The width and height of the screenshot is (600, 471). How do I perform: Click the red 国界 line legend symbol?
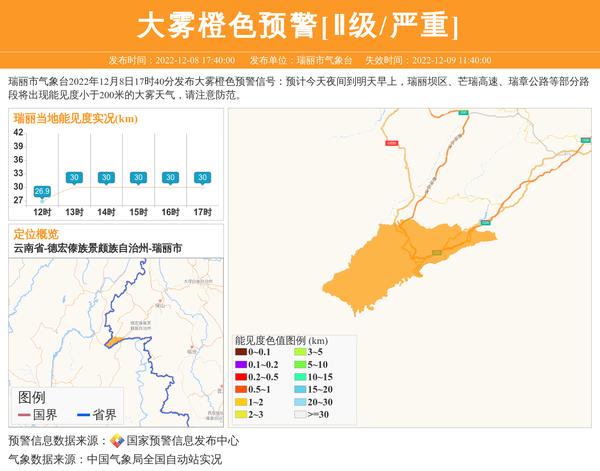(x=24, y=415)
